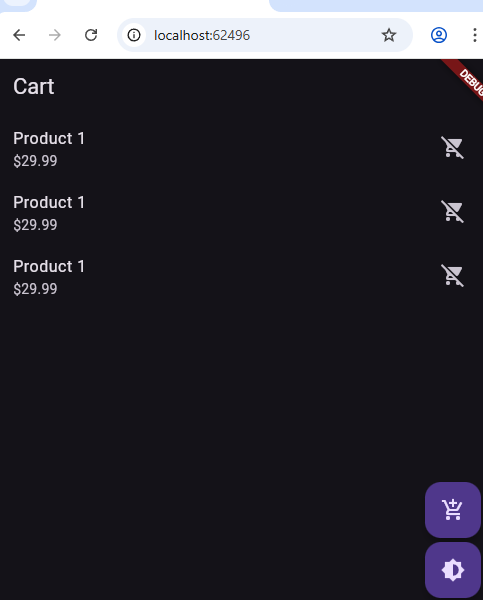Remove the last Product 1 from cart
Screen dimensions: 483x600
452,275
